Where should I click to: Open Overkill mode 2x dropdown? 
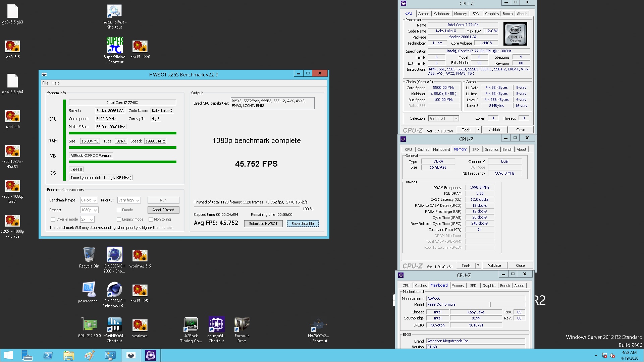87,219
